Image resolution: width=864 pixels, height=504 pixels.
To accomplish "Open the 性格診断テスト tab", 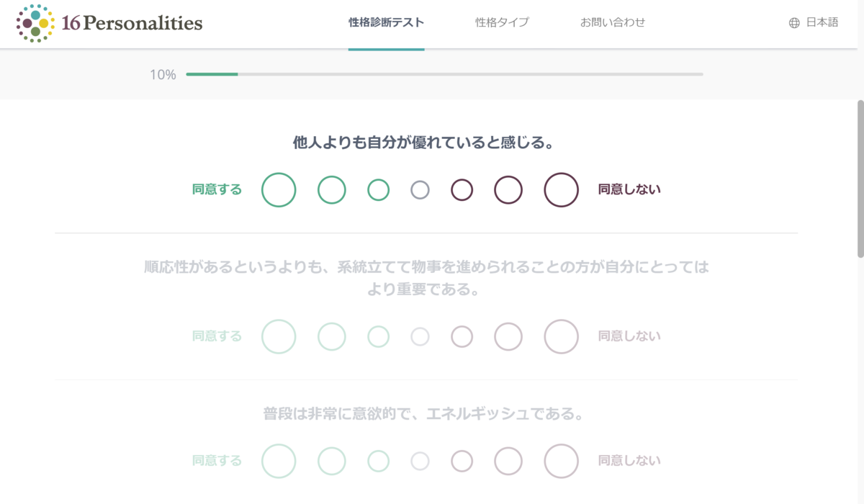I will (386, 22).
